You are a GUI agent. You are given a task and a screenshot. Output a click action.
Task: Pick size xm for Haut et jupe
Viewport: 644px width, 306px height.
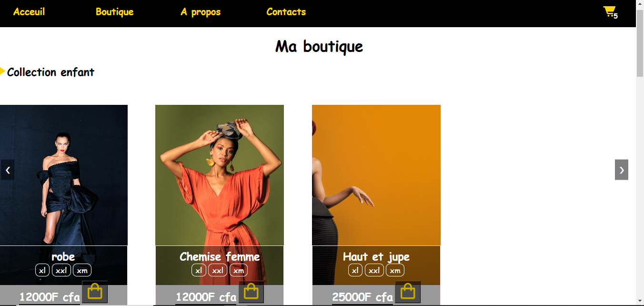pyautogui.click(x=395, y=270)
